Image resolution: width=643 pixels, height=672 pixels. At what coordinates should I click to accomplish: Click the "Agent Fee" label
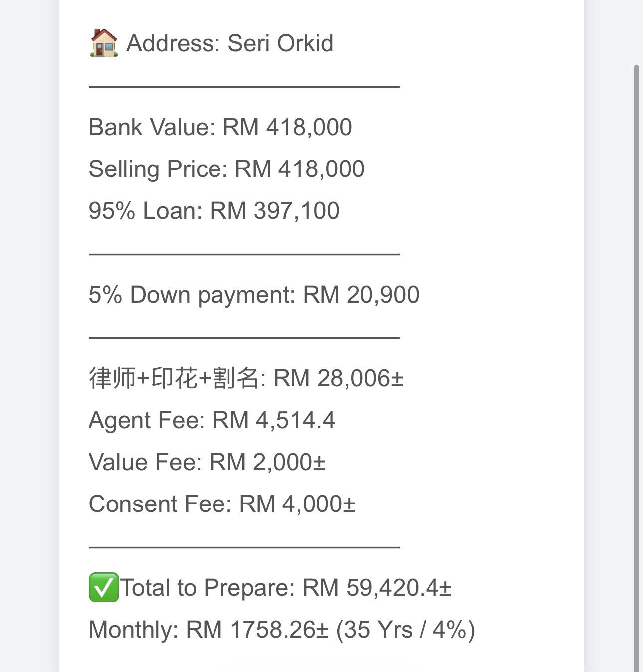click(146, 420)
